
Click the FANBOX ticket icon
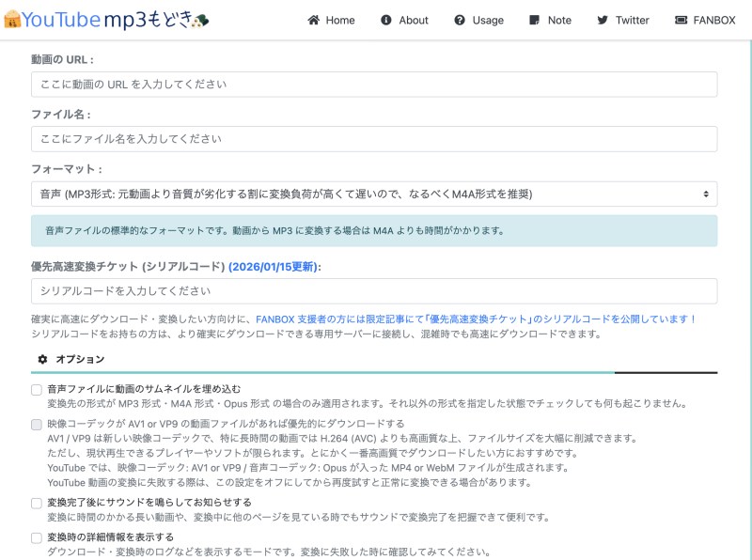[681, 20]
